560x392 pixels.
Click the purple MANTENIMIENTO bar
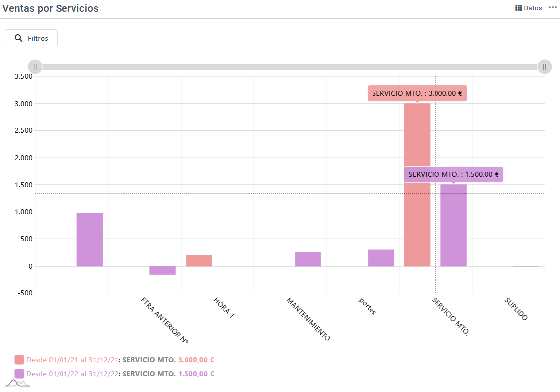[x=308, y=259]
